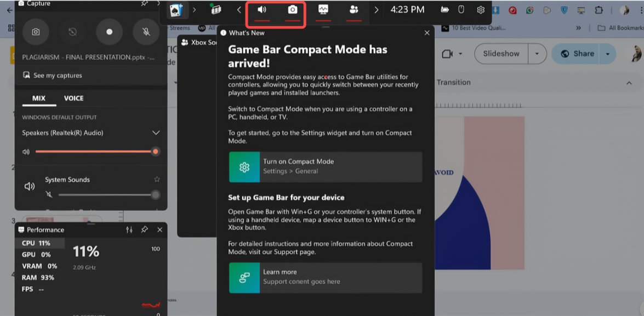644x316 pixels.
Task: Click the battery status icon in Game Bar
Action: coord(444,10)
